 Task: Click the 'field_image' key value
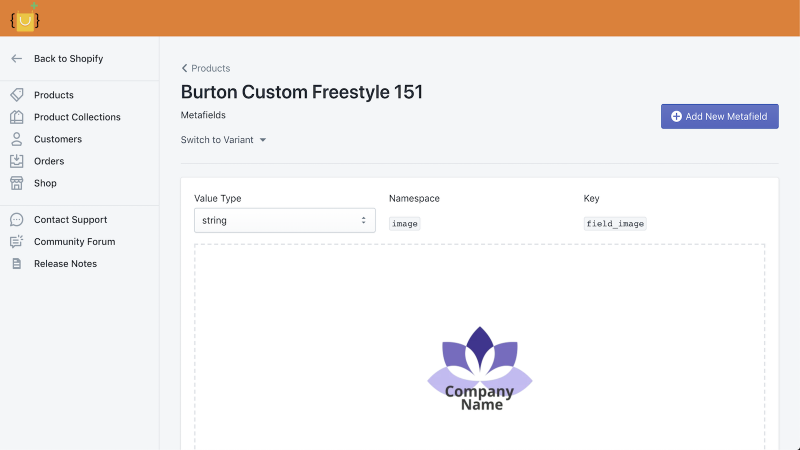(615, 223)
